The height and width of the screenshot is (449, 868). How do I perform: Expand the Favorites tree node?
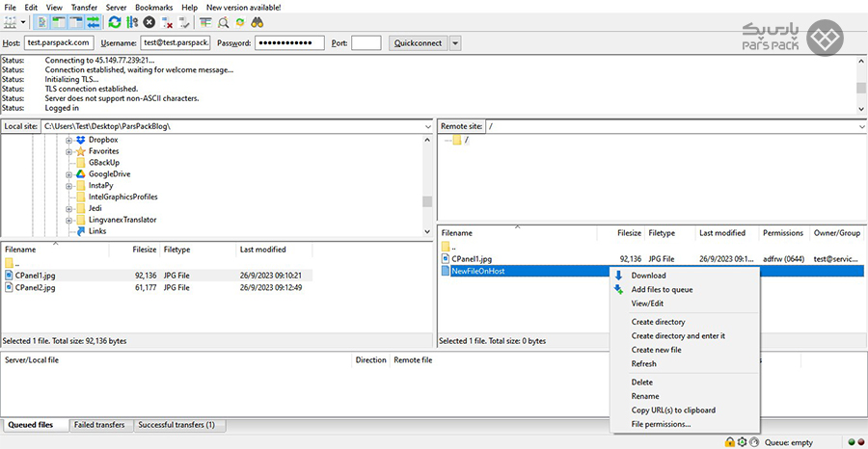tap(69, 151)
